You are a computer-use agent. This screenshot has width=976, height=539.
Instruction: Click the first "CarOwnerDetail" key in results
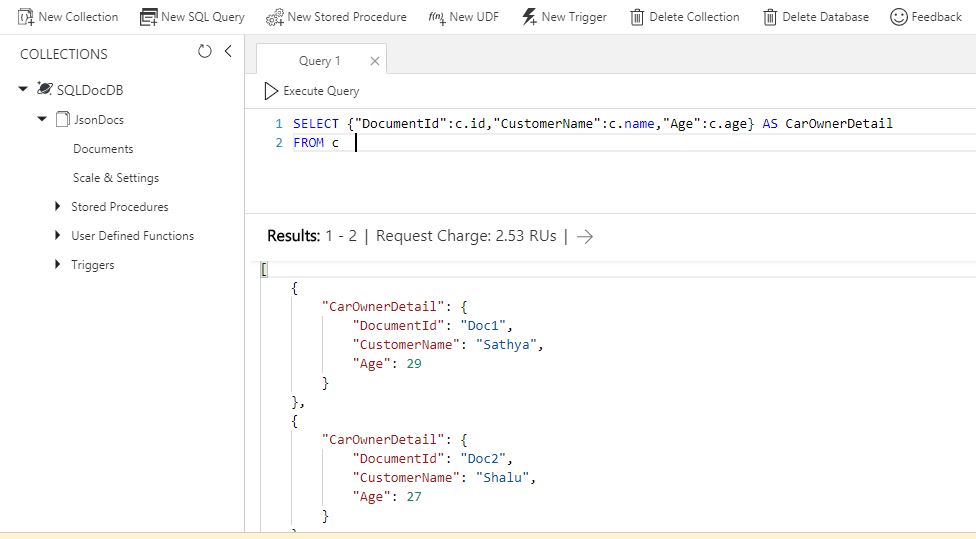(383, 307)
